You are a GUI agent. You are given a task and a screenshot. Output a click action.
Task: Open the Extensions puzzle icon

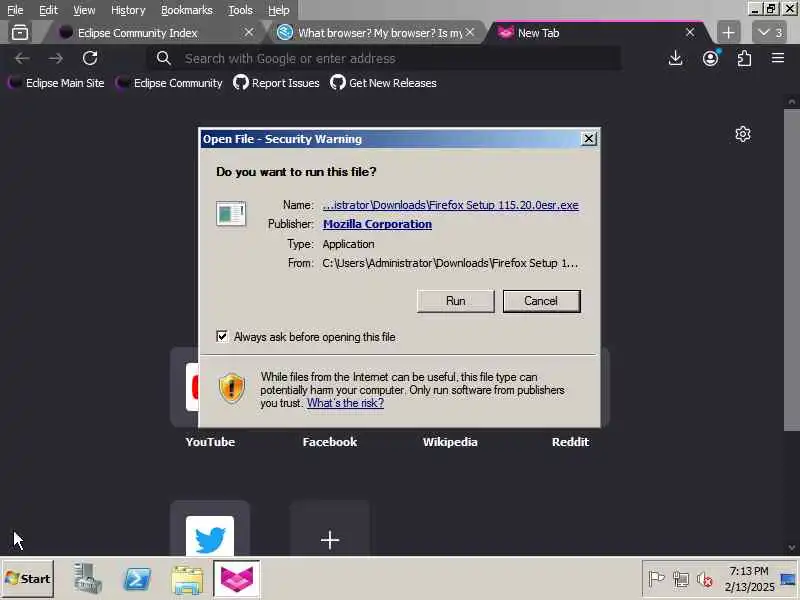click(x=744, y=58)
